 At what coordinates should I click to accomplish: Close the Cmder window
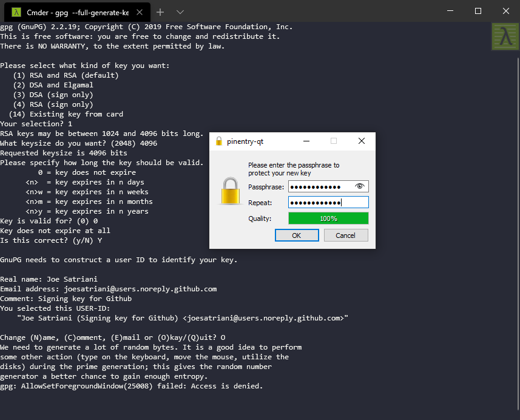click(505, 11)
